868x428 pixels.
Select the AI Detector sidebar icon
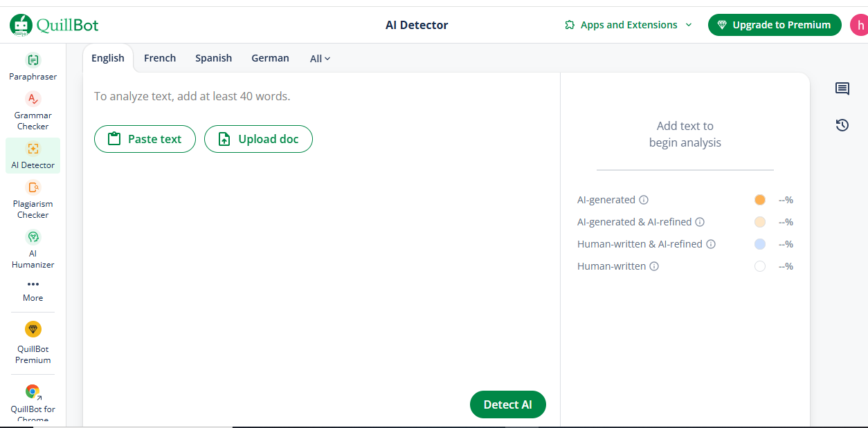click(33, 149)
